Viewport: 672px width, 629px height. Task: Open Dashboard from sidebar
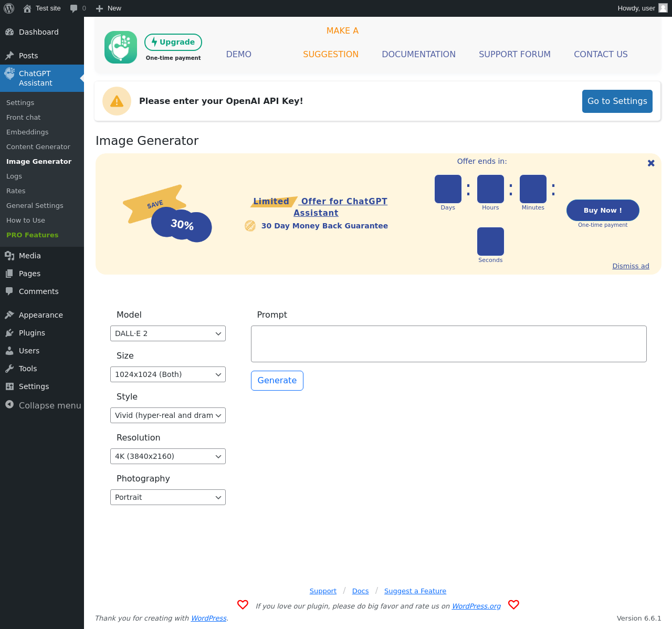(42, 32)
